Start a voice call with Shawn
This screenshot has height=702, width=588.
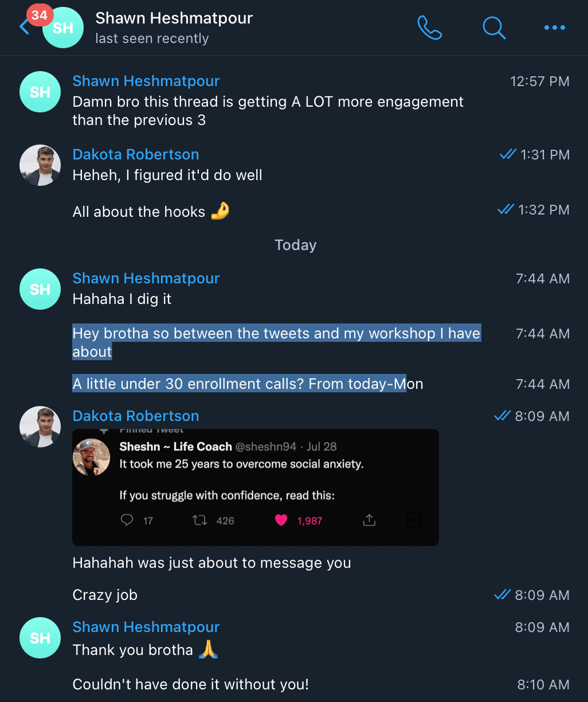pos(430,27)
